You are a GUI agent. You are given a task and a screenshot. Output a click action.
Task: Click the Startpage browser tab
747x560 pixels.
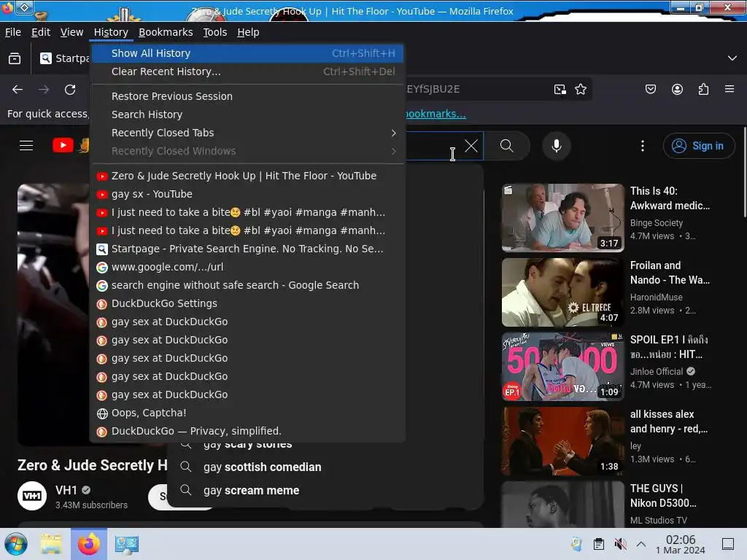click(64, 58)
